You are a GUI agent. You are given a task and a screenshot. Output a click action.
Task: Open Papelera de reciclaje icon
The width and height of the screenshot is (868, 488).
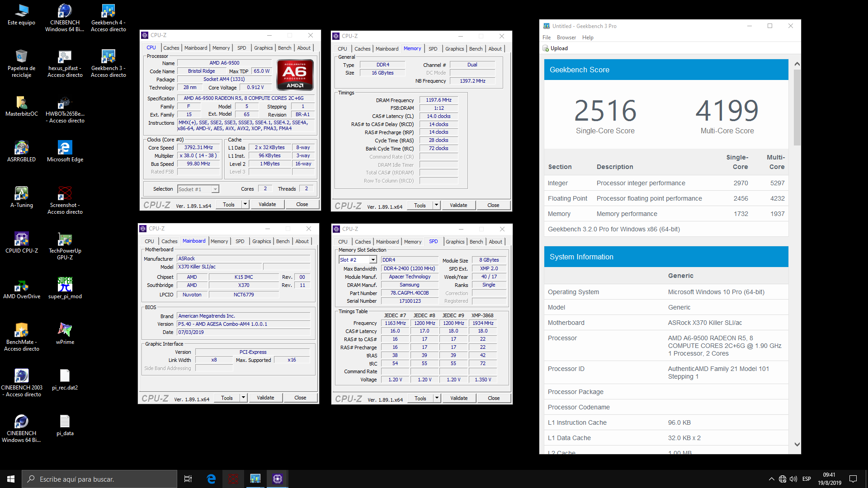point(21,63)
